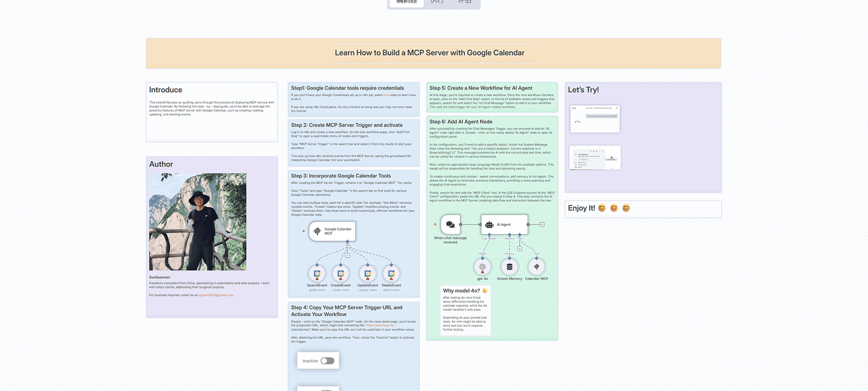Open the author's email address link

pyautogui.click(x=215, y=295)
